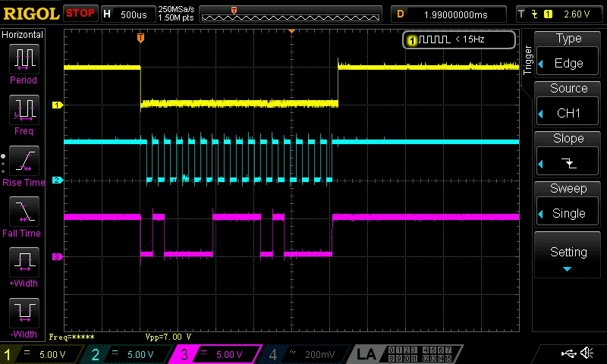Click the USB connection status icon

coord(568,353)
